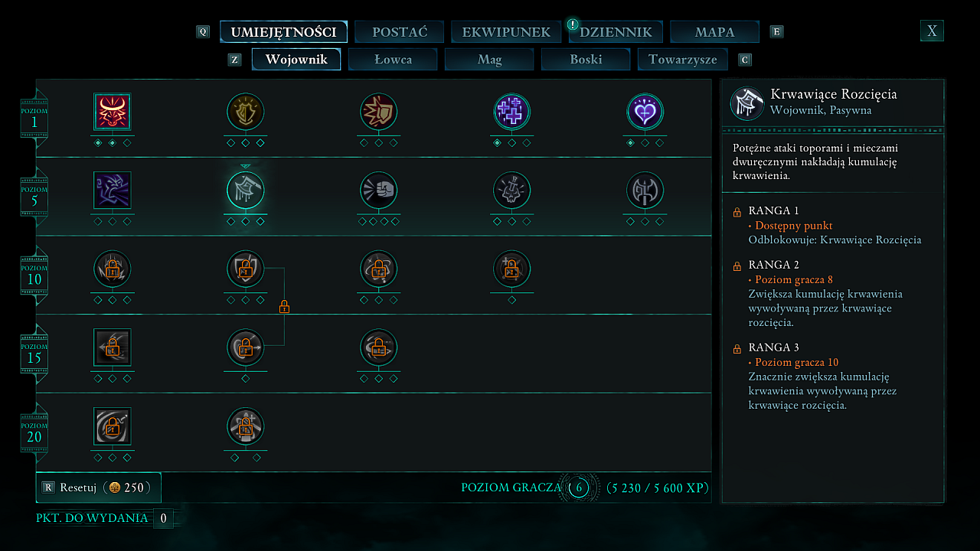Select the locked square skill in level 20 row

(x=113, y=426)
